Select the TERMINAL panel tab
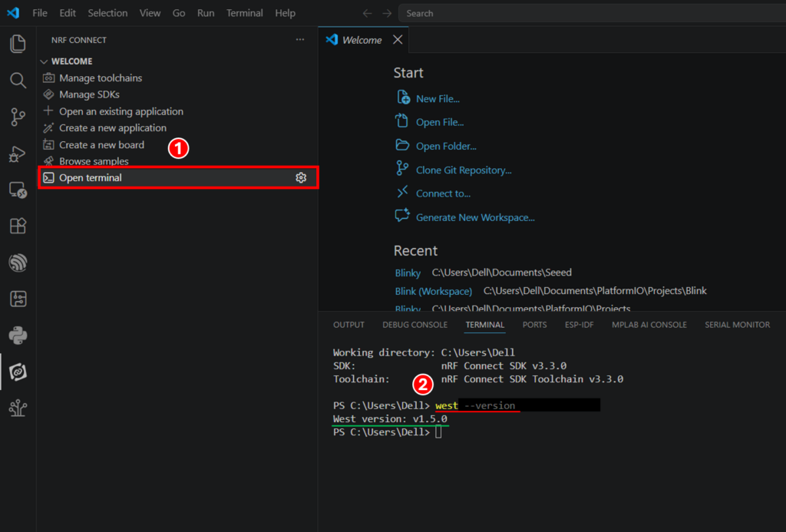786x532 pixels. pyautogui.click(x=485, y=325)
